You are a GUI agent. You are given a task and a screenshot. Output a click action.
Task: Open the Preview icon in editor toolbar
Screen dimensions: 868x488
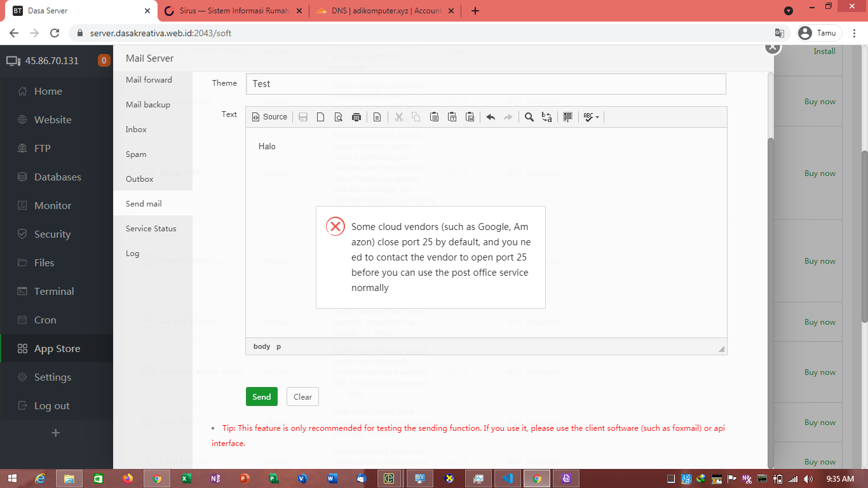(338, 117)
